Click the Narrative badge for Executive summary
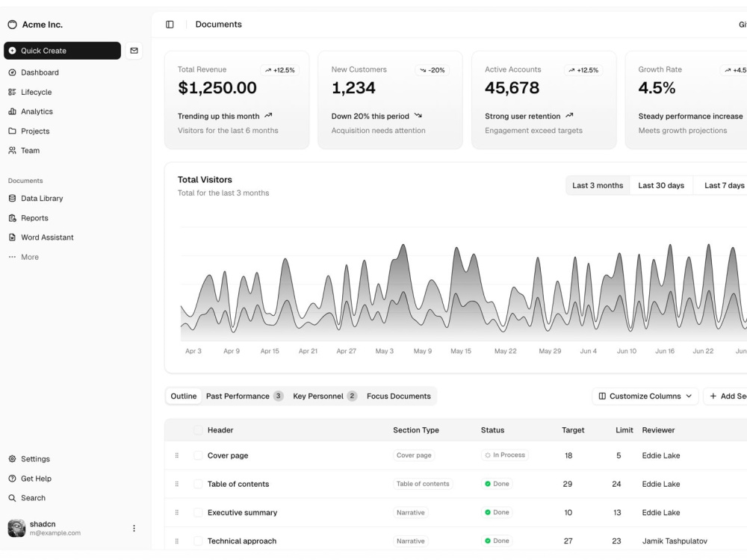Image resolution: width=747 pixels, height=560 pixels. 410,512
